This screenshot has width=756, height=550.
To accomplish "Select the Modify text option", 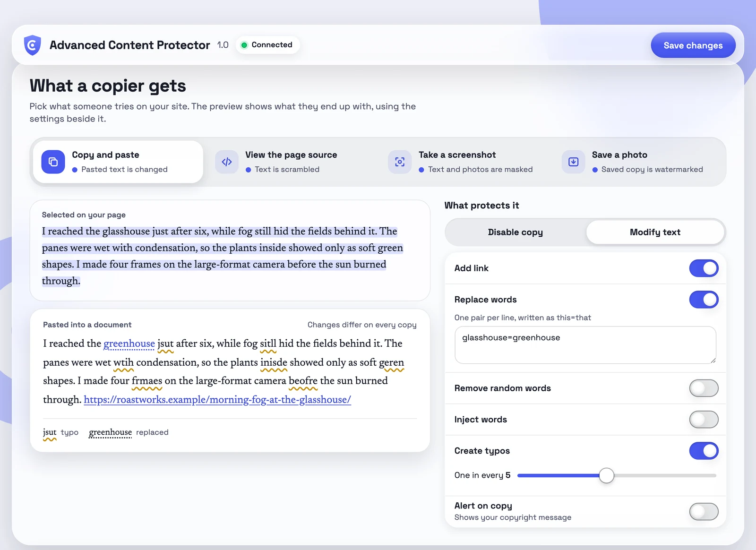I will click(x=655, y=232).
